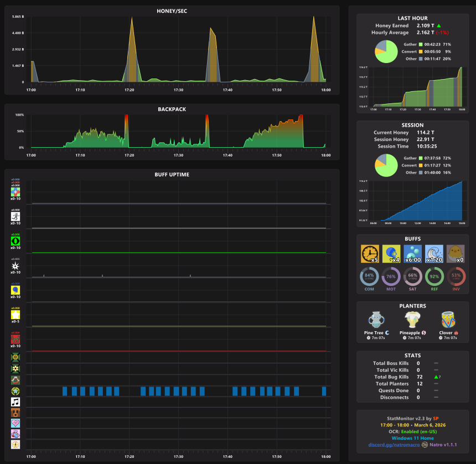Click the blue balloon x4 buff tile
The height and width of the screenshot is (464, 476).
(x=391, y=254)
